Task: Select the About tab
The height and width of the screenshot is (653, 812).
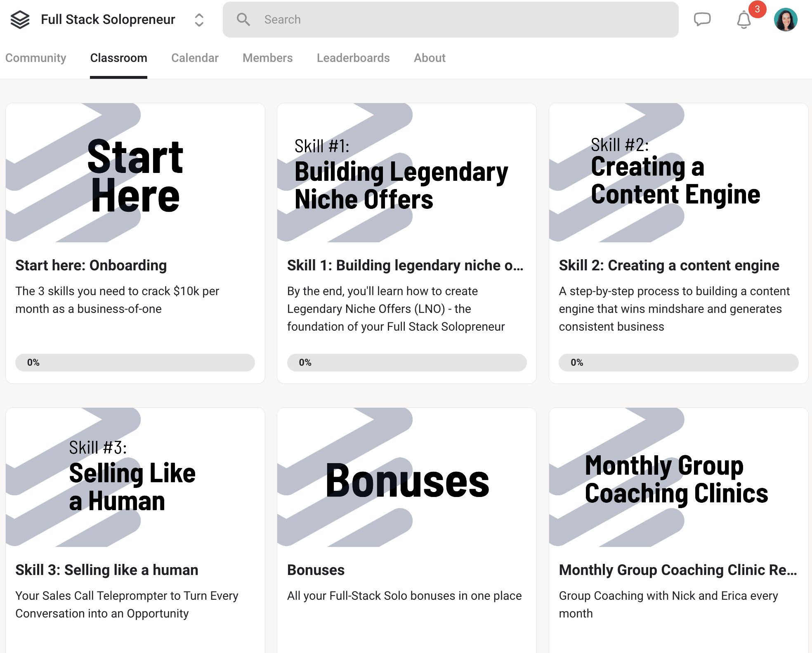Action: click(430, 58)
